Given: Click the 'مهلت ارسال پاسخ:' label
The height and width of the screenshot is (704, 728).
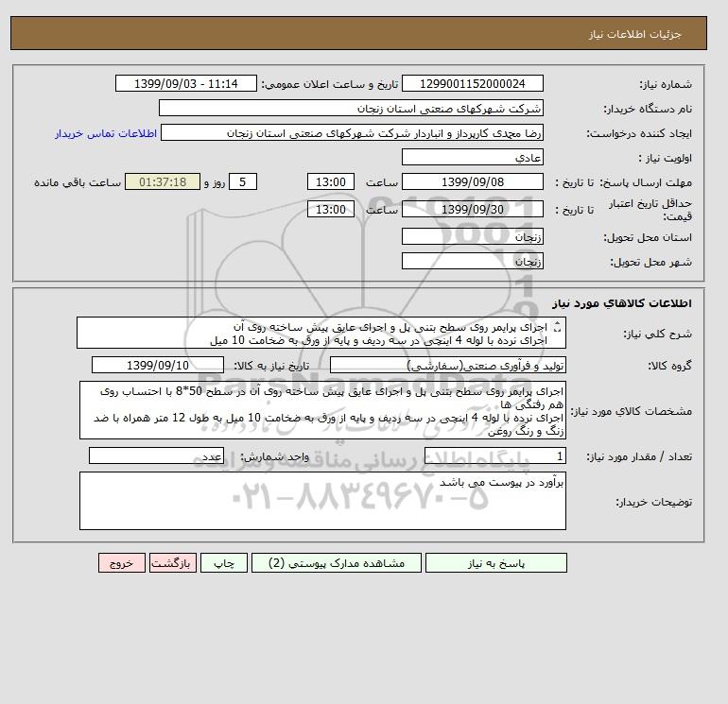Looking at the screenshot, I should [647, 182].
